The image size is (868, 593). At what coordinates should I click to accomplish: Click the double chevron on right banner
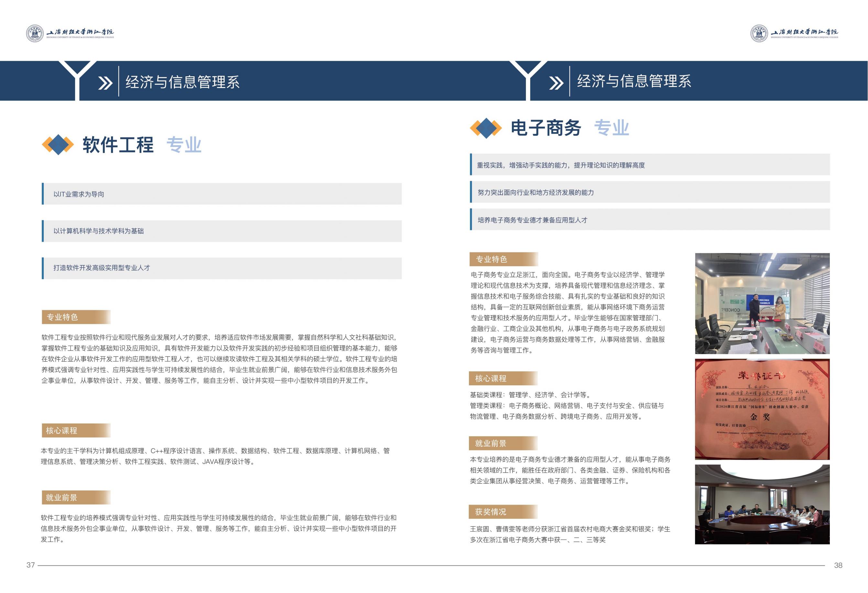556,83
